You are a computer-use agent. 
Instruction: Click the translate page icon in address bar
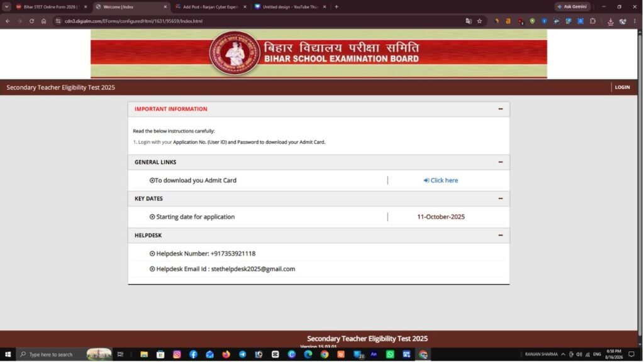click(x=469, y=21)
